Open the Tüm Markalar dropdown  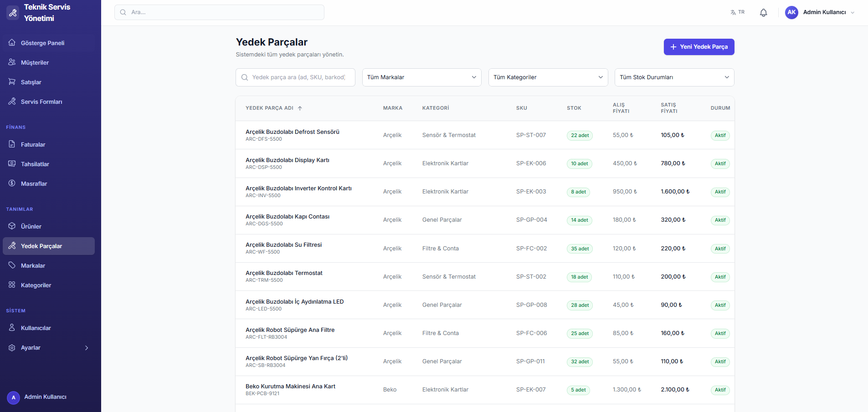click(421, 77)
